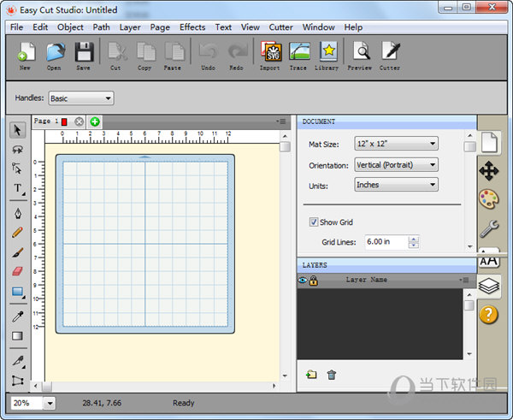Click the Redo arrow icon
This screenshot has height=420, width=513.
coord(237,51)
